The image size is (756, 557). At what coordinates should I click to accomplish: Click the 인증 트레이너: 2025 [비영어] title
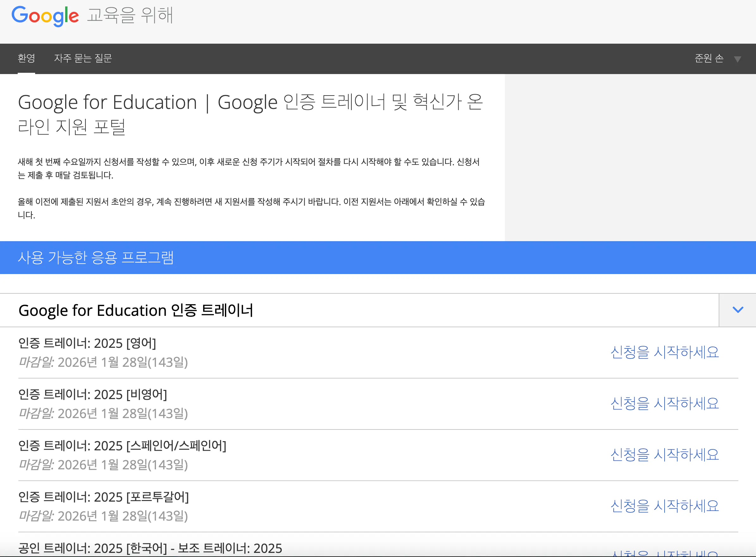click(x=93, y=394)
